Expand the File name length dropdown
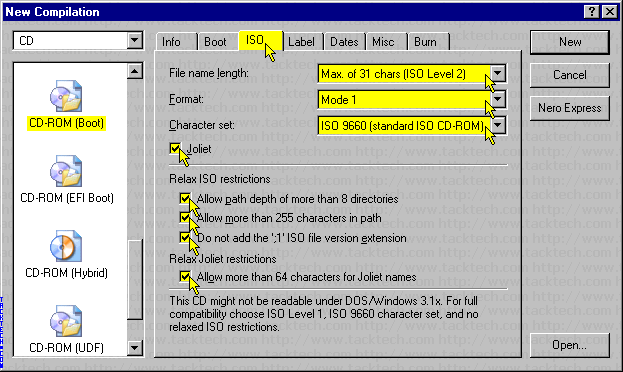Image resolution: width=623 pixels, height=372 pixels. pos(498,74)
